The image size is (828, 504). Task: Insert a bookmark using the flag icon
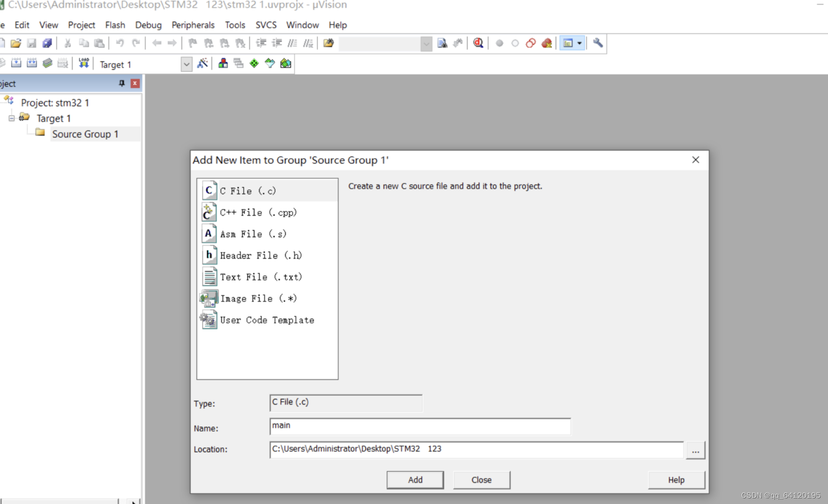[x=193, y=43]
